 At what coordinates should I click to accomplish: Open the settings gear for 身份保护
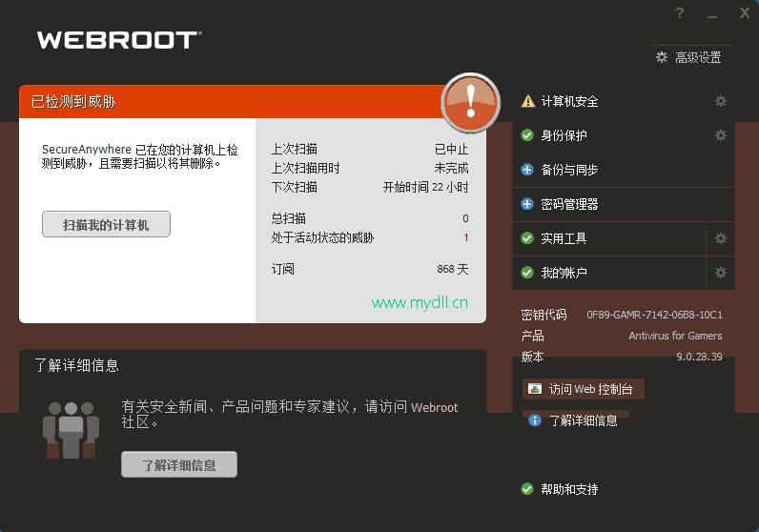click(721, 135)
